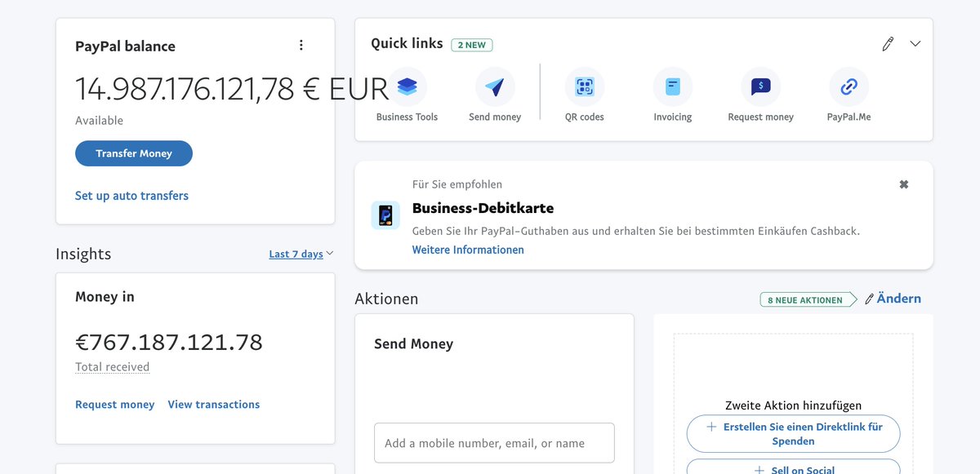The height and width of the screenshot is (474, 980).
Task: Click the Total received label
Action: (112, 367)
